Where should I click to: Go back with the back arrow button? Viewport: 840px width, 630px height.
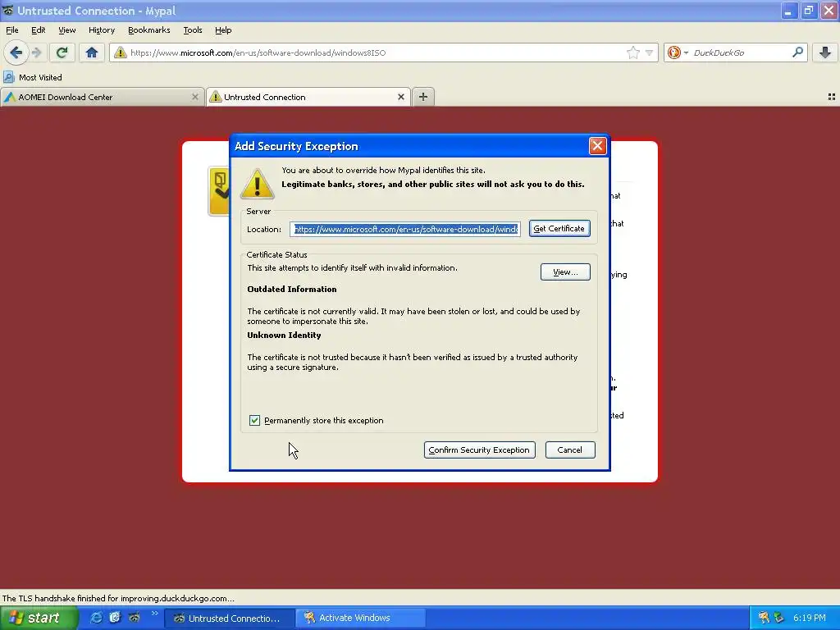click(x=16, y=52)
